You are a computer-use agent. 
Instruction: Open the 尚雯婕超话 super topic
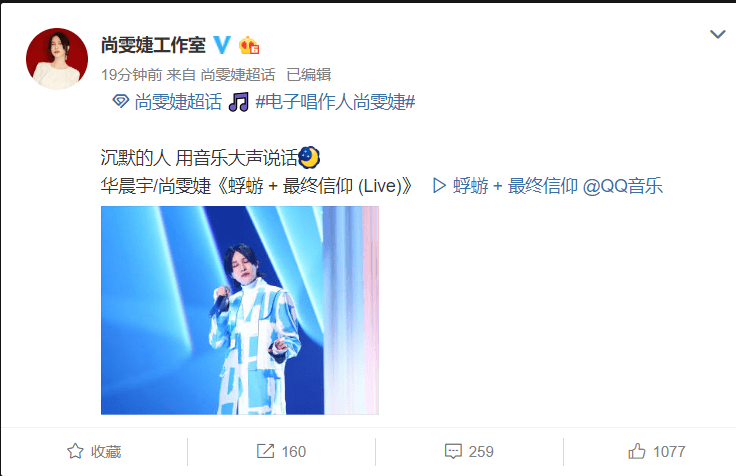[178, 102]
